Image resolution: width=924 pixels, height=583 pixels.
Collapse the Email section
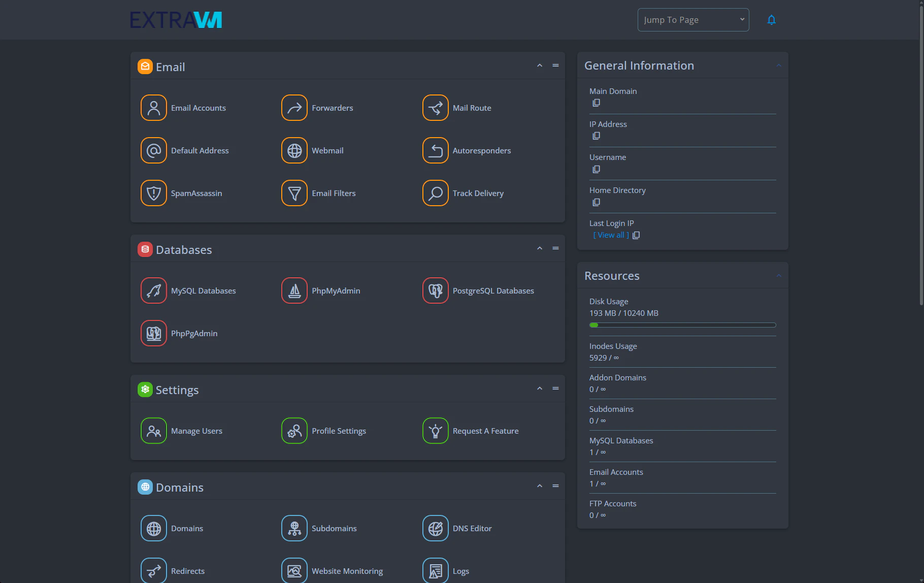540,66
